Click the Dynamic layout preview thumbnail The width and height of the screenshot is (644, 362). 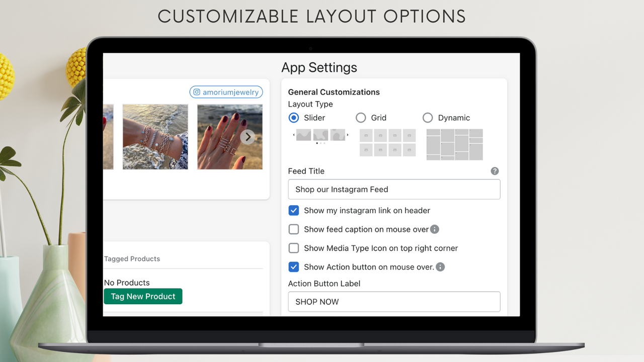(x=454, y=144)
